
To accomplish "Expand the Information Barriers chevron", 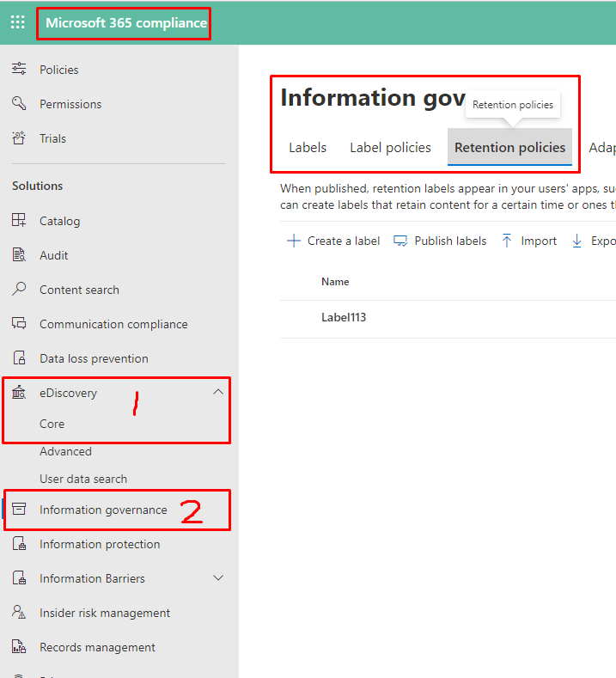I will click(x=218, y=578).
